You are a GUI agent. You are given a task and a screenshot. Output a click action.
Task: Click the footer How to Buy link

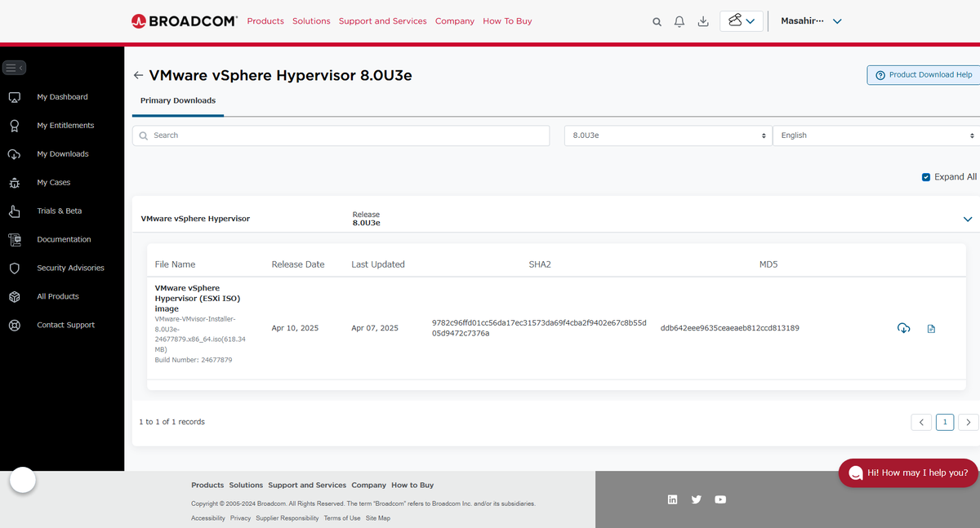(412, 486)
